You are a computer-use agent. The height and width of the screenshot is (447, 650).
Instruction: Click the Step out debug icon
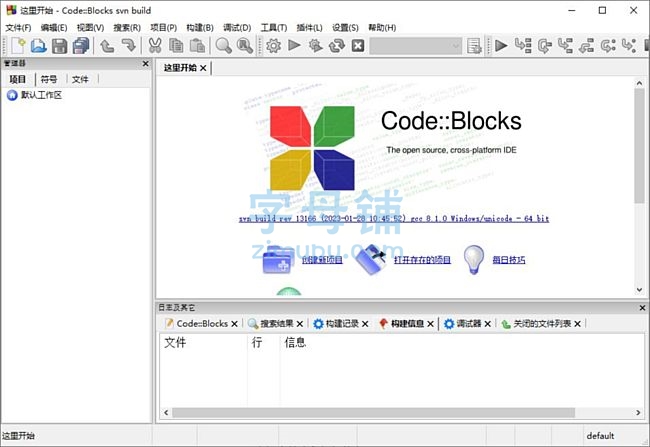coord(586,46)
